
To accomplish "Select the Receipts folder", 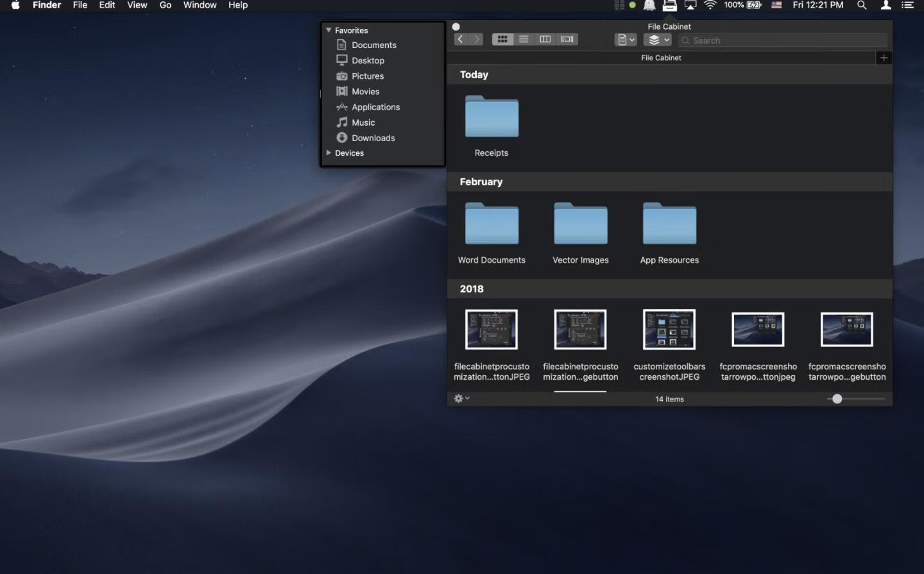I will click(492, 117).
